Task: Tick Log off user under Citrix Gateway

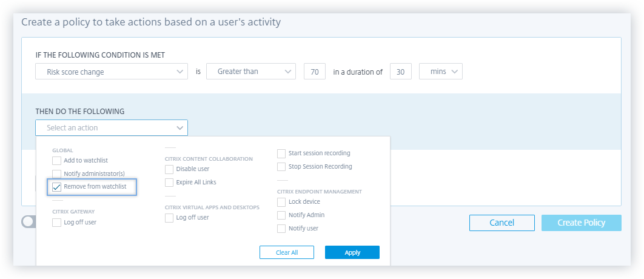Action: [x=57, y=223]
